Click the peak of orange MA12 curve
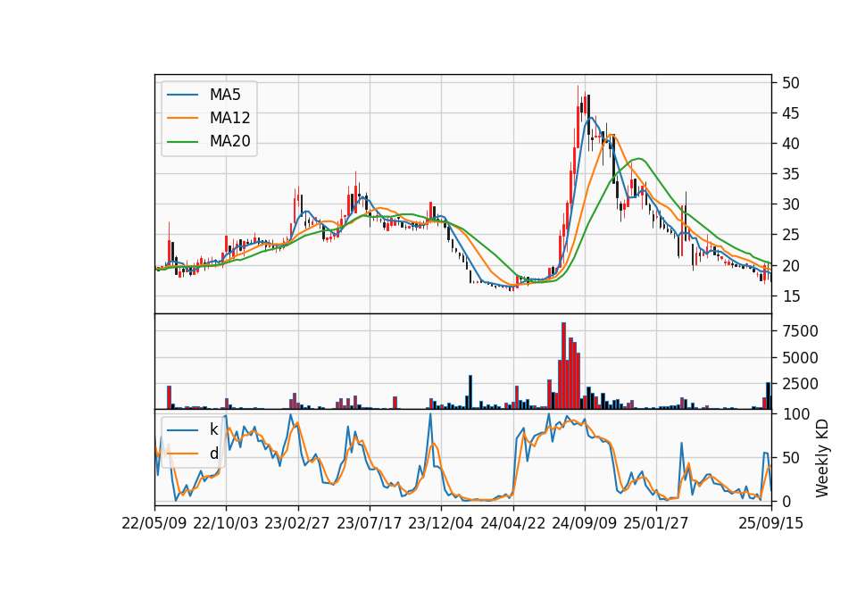The height and width of the screenshot is (616, 857). pos(611,135)
